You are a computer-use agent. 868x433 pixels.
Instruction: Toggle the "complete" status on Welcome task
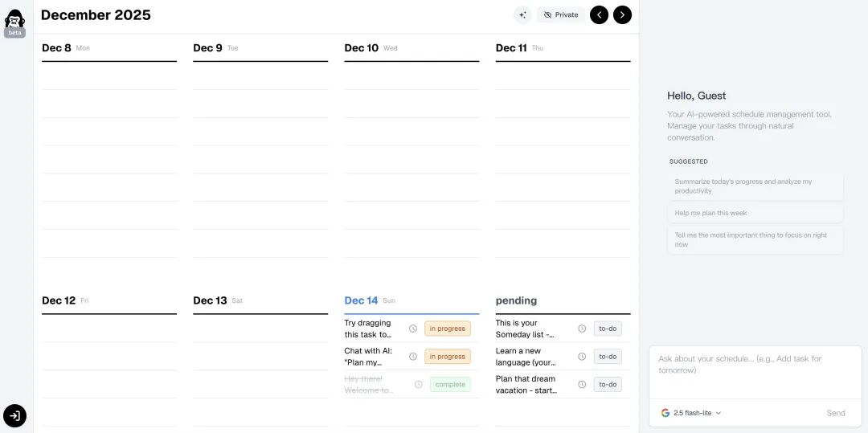pos(450,385)
